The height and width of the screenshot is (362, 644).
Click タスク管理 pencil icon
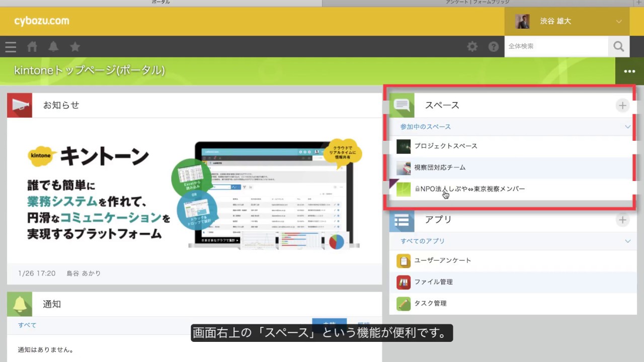404,304
